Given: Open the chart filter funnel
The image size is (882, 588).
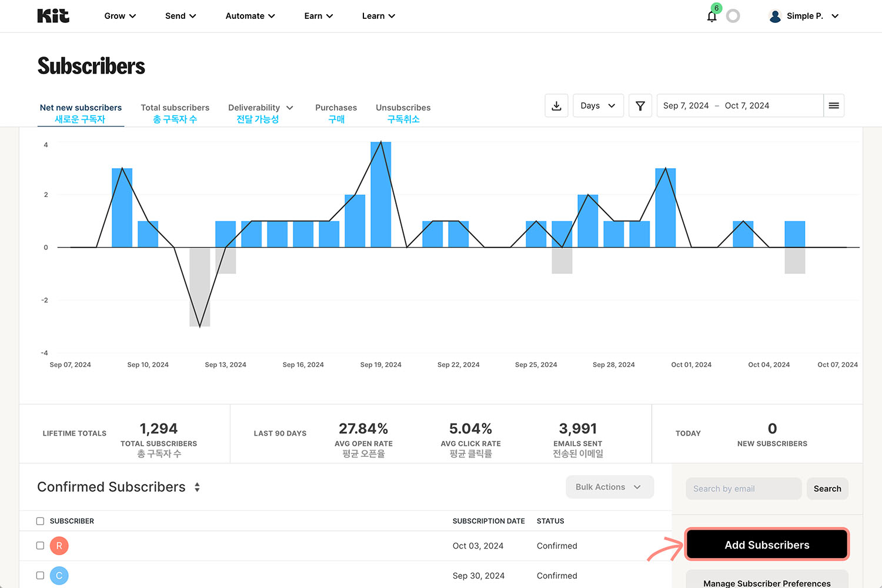Looking at the screenshot, I should click(640, 106).
